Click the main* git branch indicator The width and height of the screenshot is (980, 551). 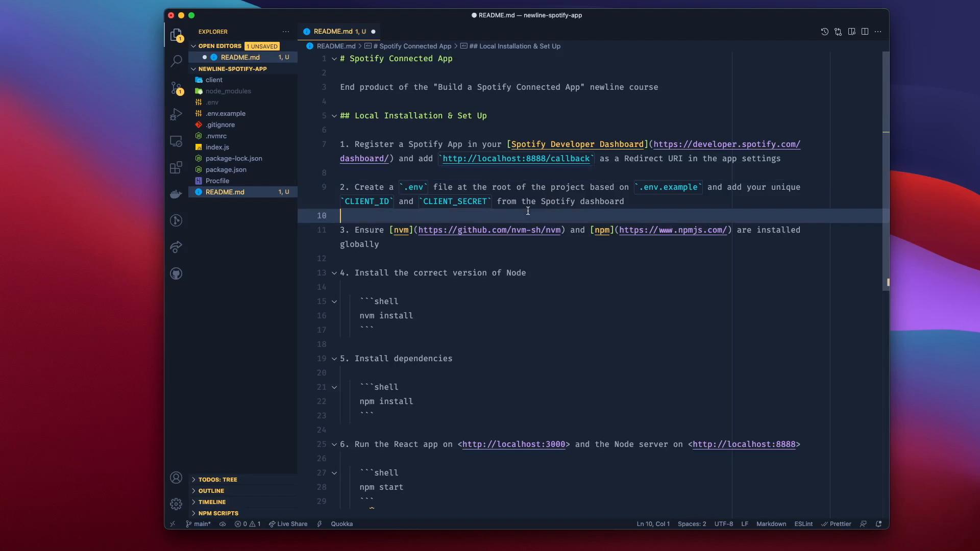pyautogui.click(x=198, y=524)
